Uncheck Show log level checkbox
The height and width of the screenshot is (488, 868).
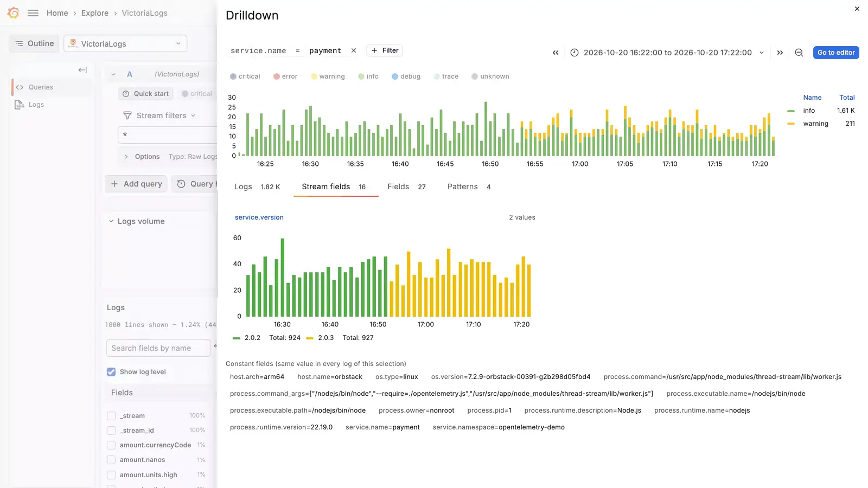[x=111, y=372]
